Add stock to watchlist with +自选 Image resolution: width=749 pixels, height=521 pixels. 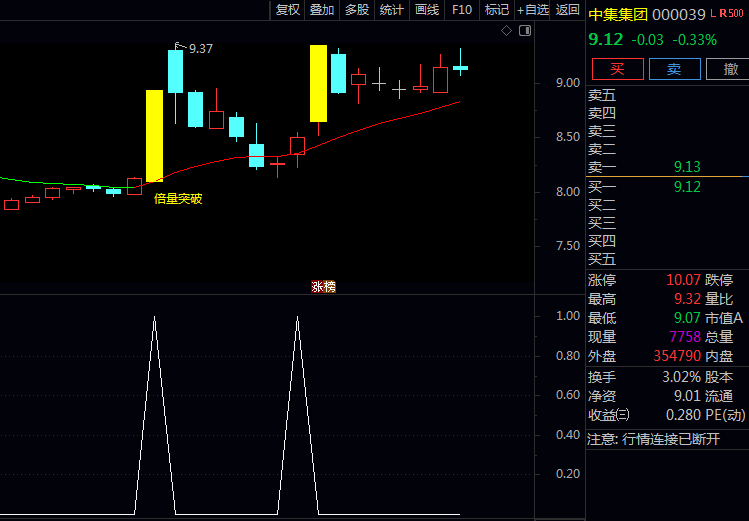(532, 10)
